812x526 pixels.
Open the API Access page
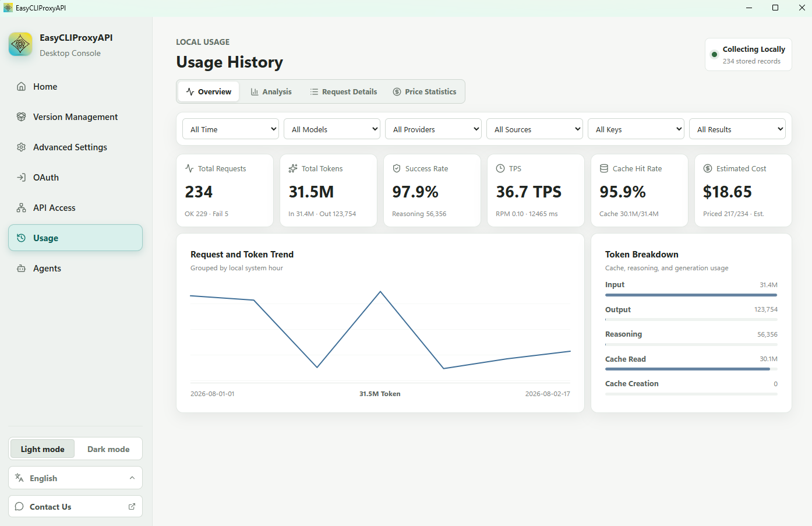[x=75, y=207]
